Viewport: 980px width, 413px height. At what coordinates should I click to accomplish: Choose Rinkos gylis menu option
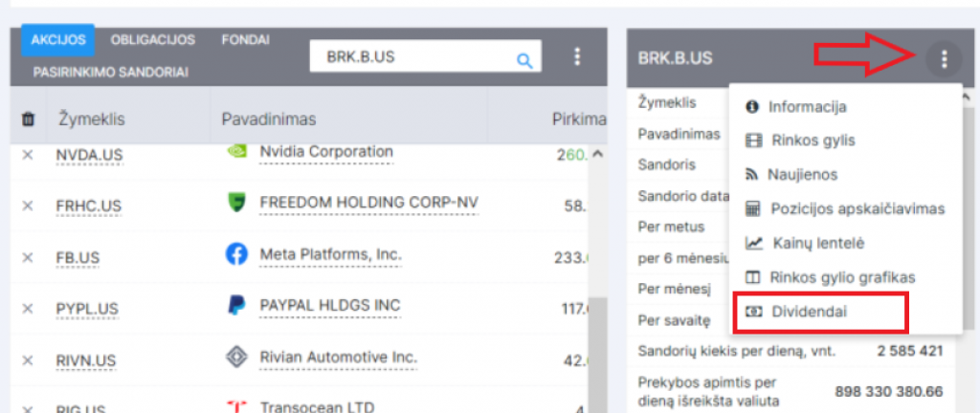(812, 141)
